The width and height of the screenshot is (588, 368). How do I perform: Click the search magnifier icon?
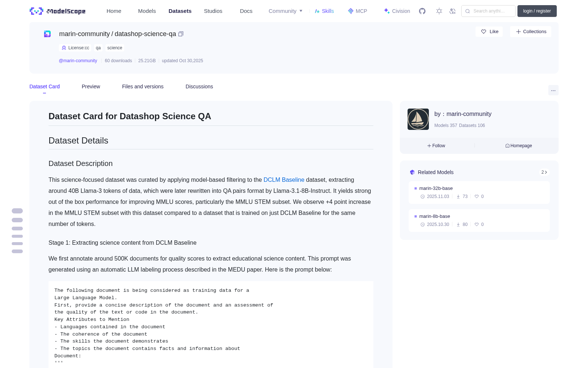coord(467,11)
